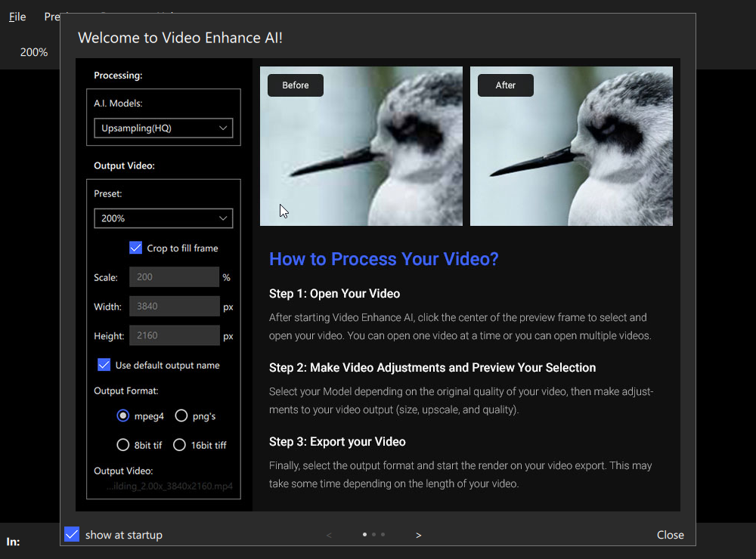Click 'Step 1: Open Your Video' heading
The width and height of the screenshot is (756, 559).
[x=335, y=293]
